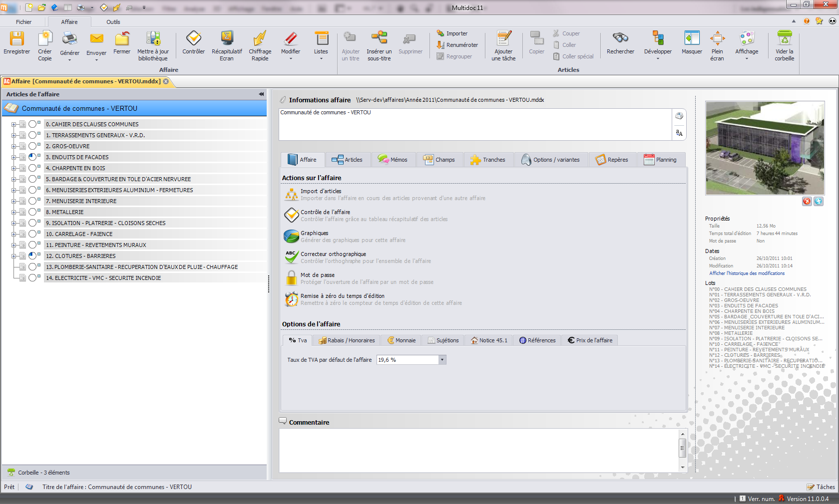Expand the 1. TERRASSEMENTS GENERAUX node

[14, 135]
